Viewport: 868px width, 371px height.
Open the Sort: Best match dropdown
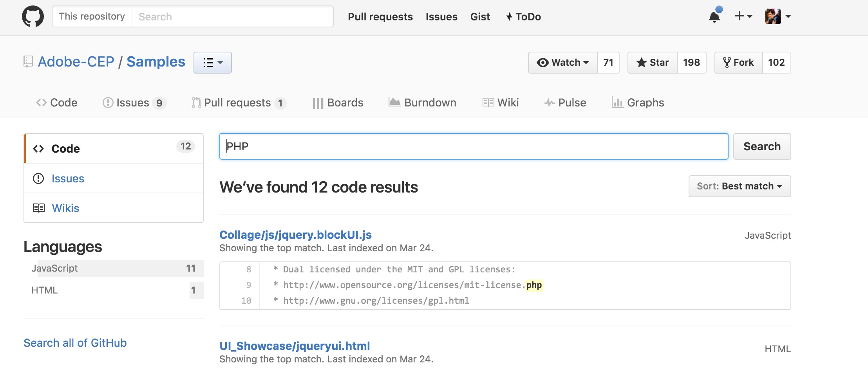click(740, 186)
